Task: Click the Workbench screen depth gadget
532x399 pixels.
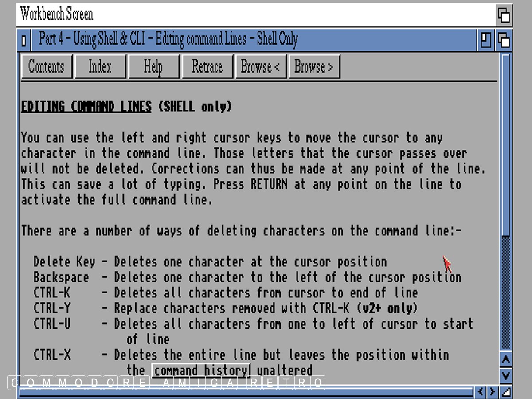Action: click(x=504, y=16)
